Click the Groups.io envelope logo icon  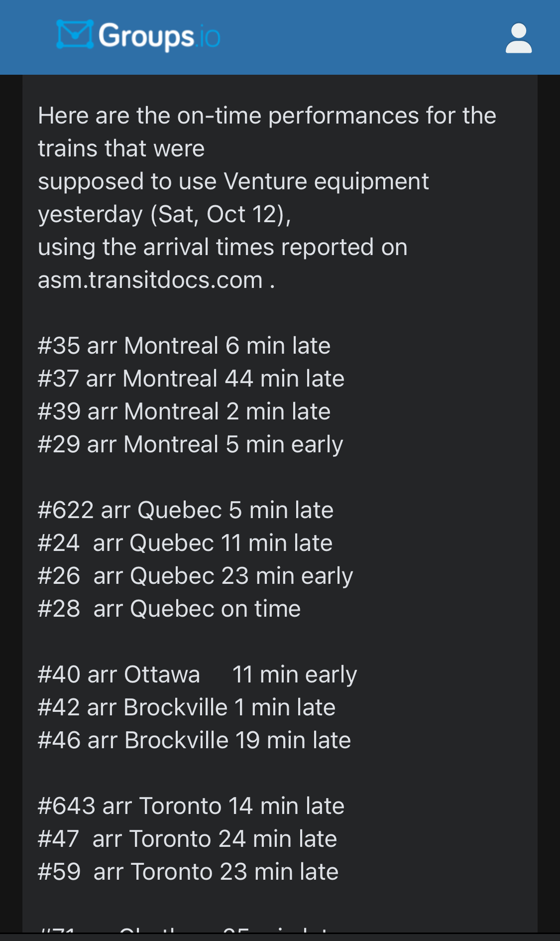tap(75, 35)
